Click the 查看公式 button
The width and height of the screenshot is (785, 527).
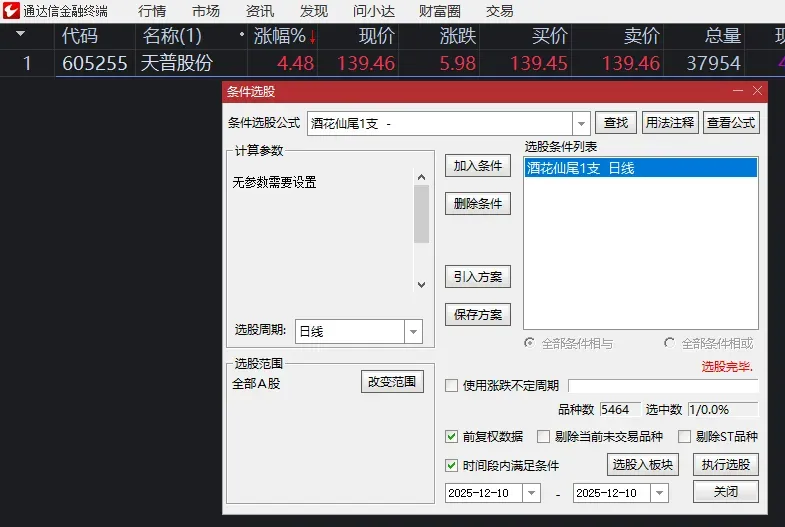pyautogui.click(x=731, y=123)
